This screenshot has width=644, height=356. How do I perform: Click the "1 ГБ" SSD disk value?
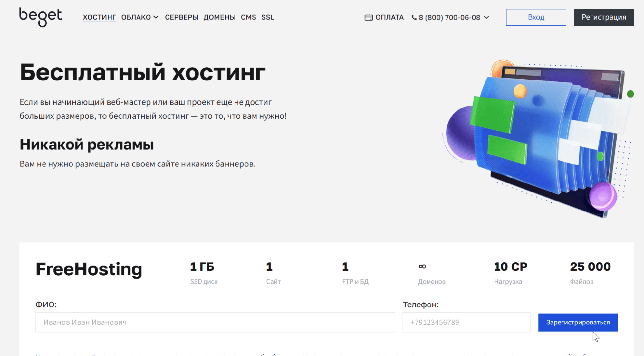tap(202, 267)
